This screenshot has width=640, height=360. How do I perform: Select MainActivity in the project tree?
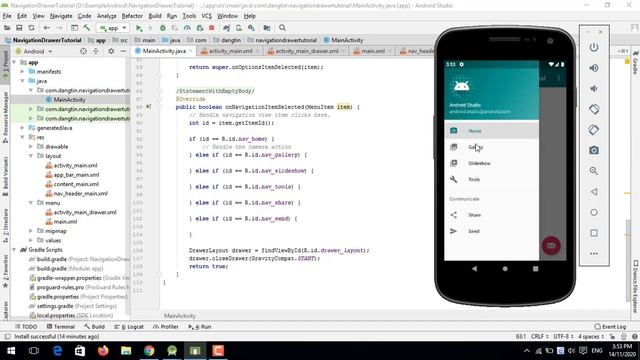click(69, 100)
